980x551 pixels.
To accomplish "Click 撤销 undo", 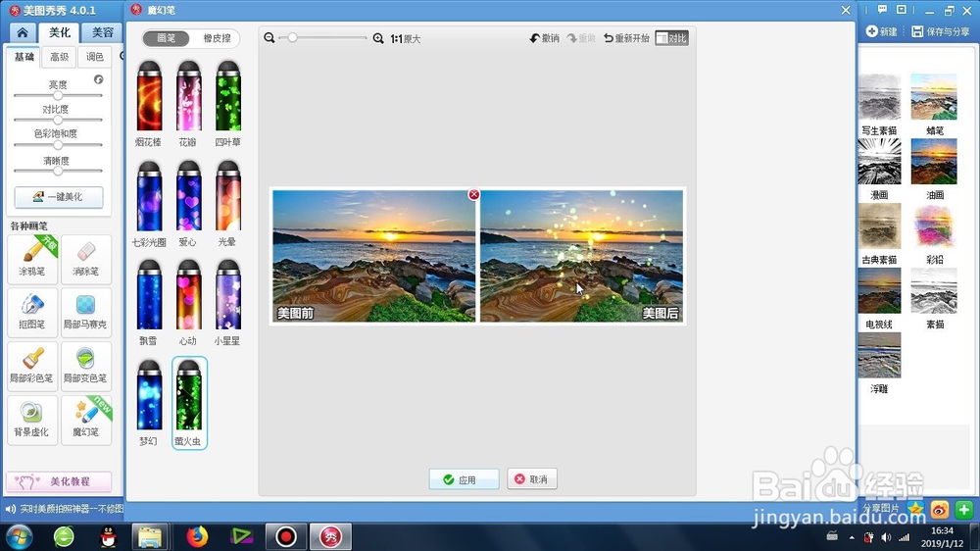I will pyautogui.click(x=544, y=38).
